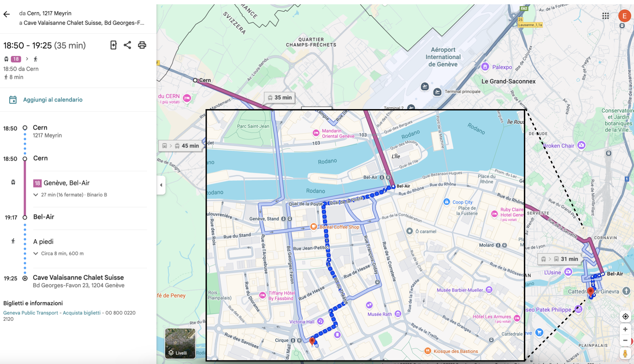This screenshot has width=634, height=364.
Task: Click the Palexpo map marker
Action: click(485, 67)
